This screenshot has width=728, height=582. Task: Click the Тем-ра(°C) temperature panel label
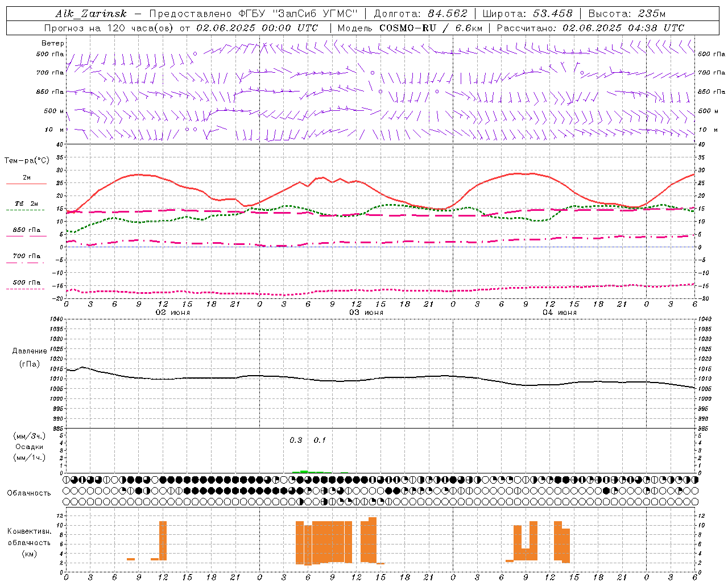[27, 161]
